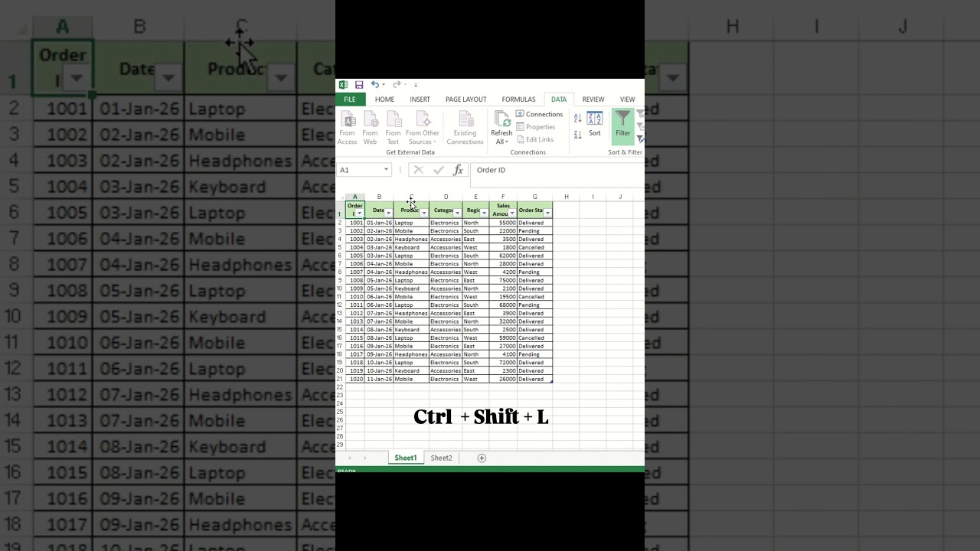This screenshot has height=551, width=980.
Task: Select row 2 header
Action: [341, 223]
